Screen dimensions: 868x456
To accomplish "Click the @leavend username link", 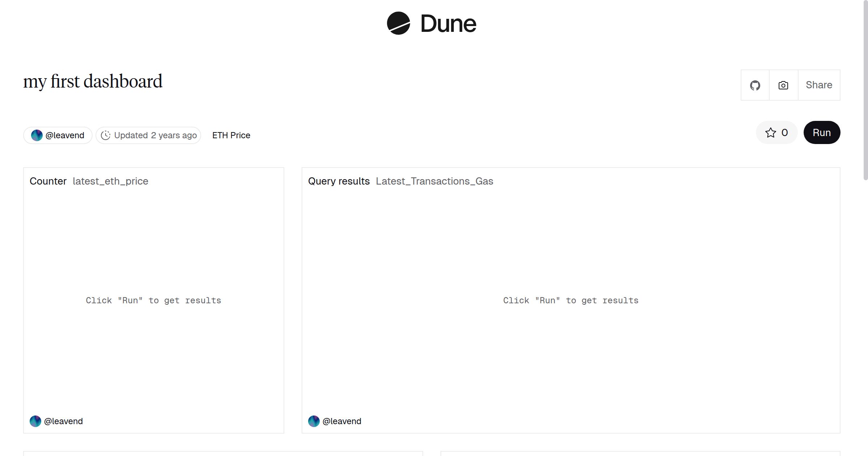I will coord(64,135).
